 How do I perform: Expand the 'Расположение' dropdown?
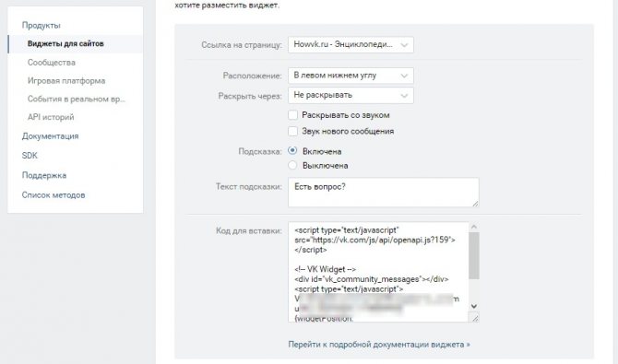click(x=351, y=76)
